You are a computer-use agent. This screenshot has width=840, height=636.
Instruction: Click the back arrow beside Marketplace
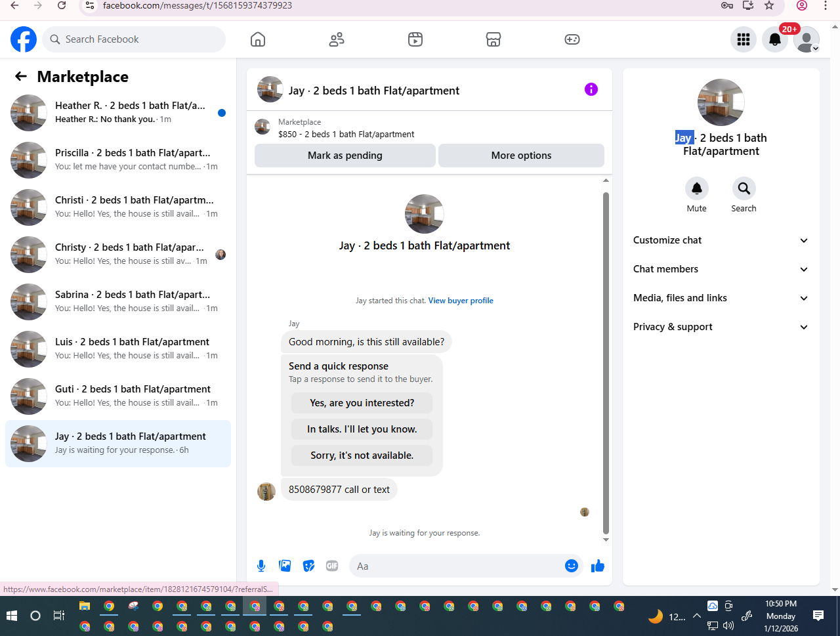click(x=21, y=77)
